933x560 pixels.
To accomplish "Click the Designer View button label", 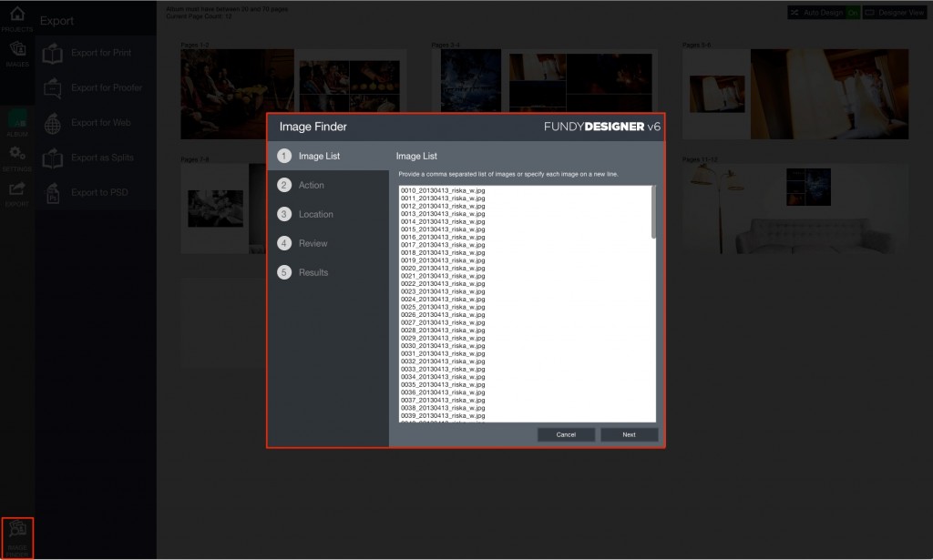I will (x=901, y=13).
